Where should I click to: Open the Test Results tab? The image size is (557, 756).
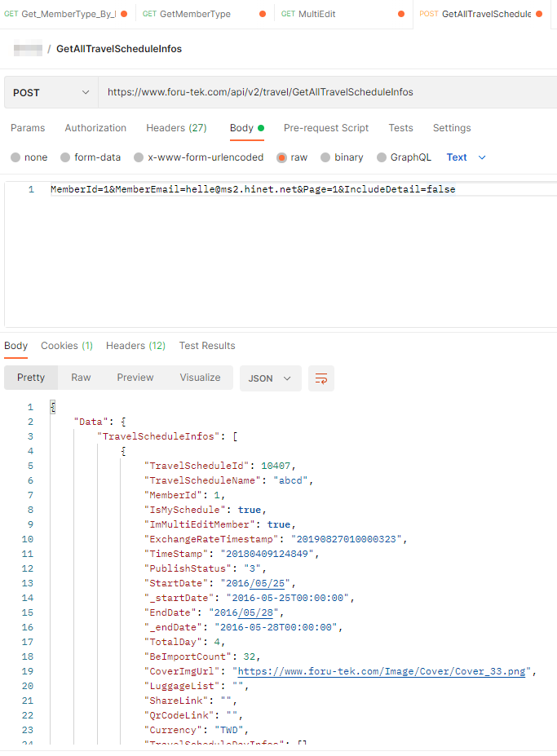coord(207,346)
